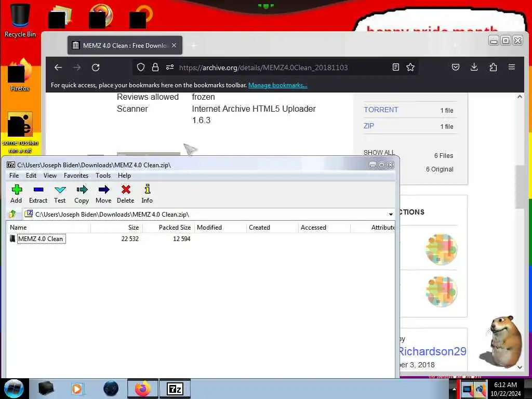Open the Recycle Bin on the desktop
This screenshot has height=399, width=532.
pyautogui.click(x=20, y=20)
